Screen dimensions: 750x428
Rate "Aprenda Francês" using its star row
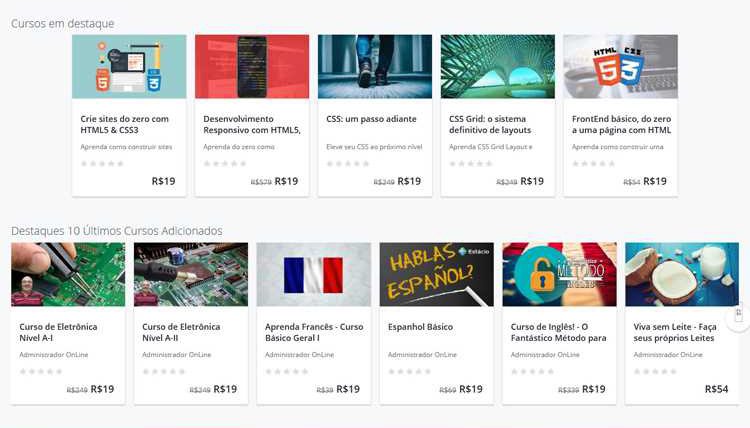287,372
